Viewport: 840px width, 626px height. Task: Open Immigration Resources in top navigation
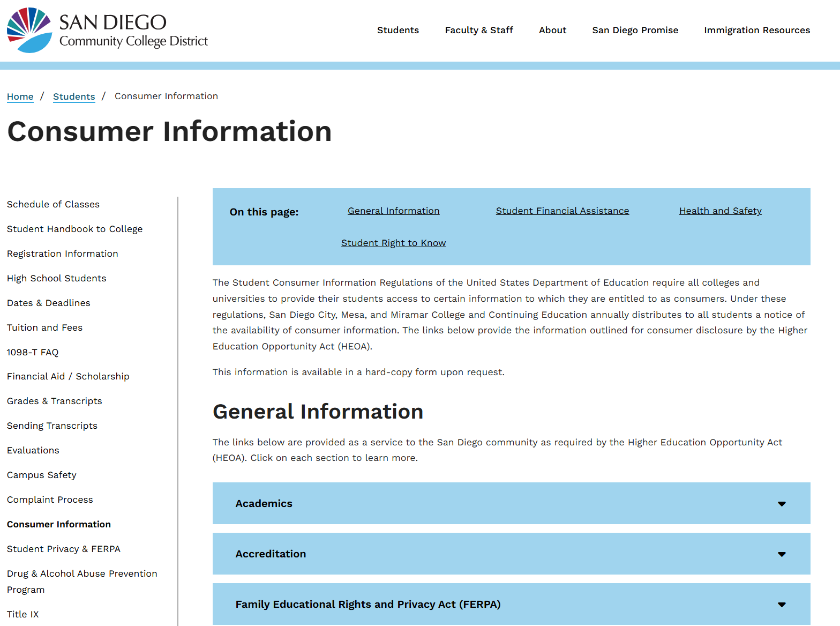click(x=757, y=30)
